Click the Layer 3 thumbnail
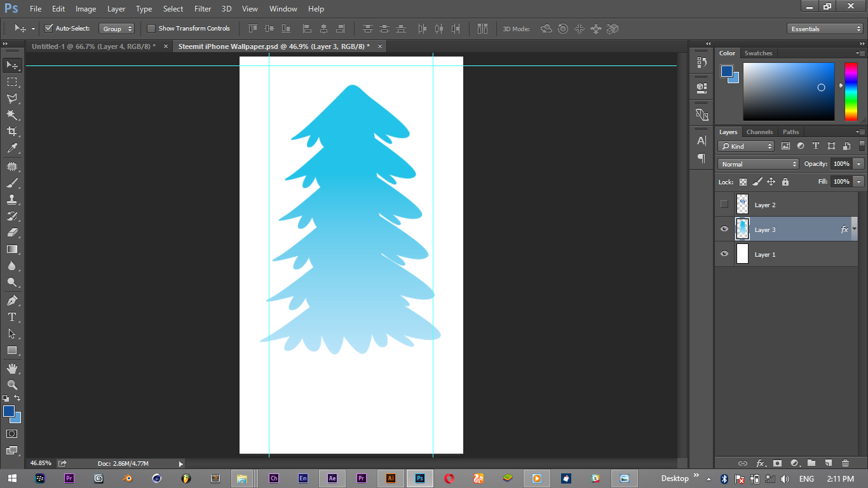The image size is (868, 488). [x=742, y=229]
